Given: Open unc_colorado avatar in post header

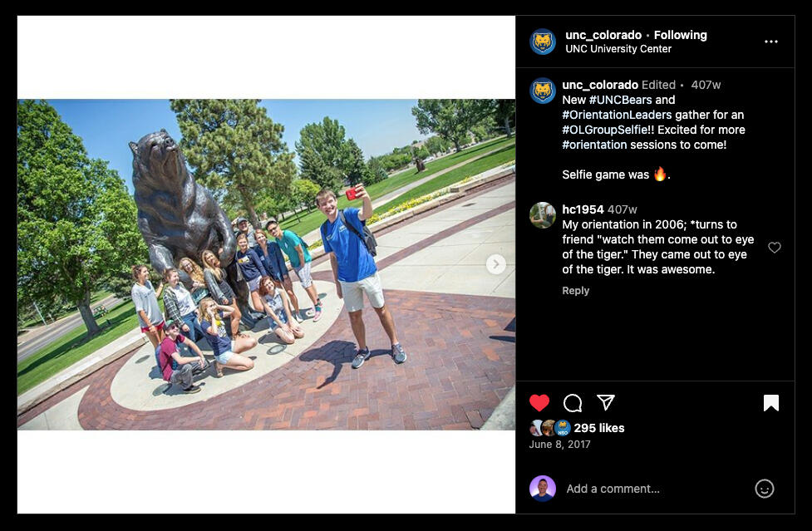Looking at the screenshot, I should pos(542,42).
